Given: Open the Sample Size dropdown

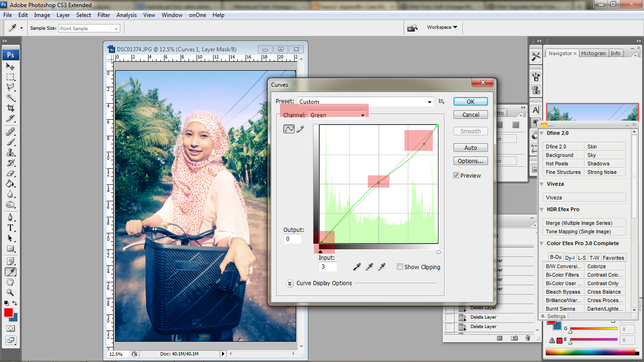Looking at the screenshot, I should click(89, 28).
